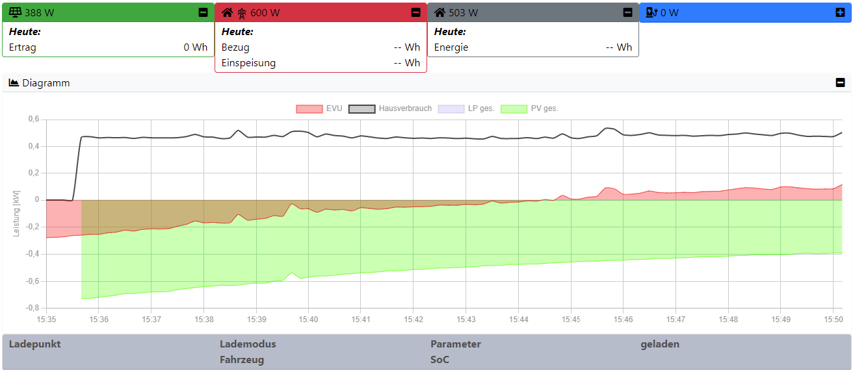
Task: Toggle EVU series in chart legend
Action: coord(319,108)
